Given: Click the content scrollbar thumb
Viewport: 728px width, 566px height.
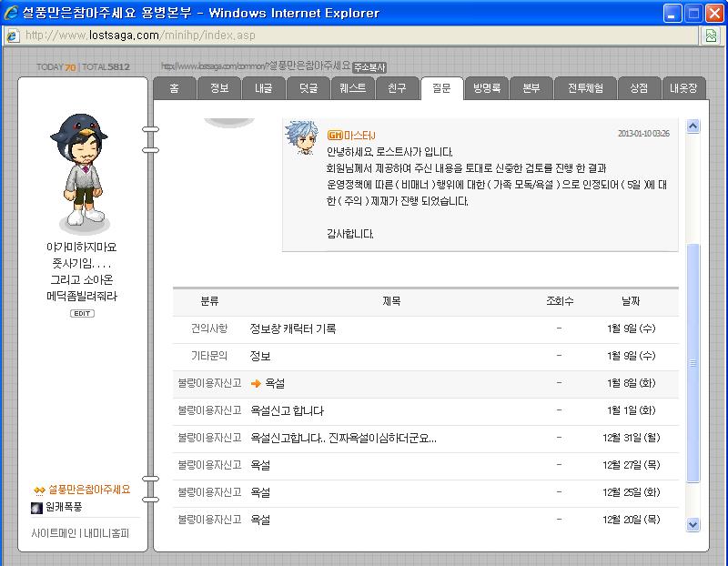Looking at the screenshot, I should click(x=693, y=363).
